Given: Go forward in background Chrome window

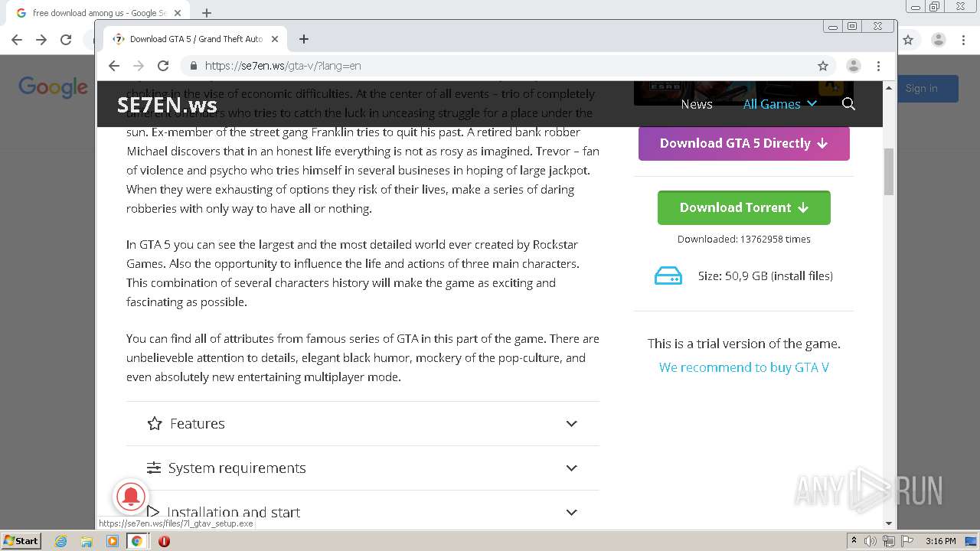Looking at the screenshot, I should (41, 40).
